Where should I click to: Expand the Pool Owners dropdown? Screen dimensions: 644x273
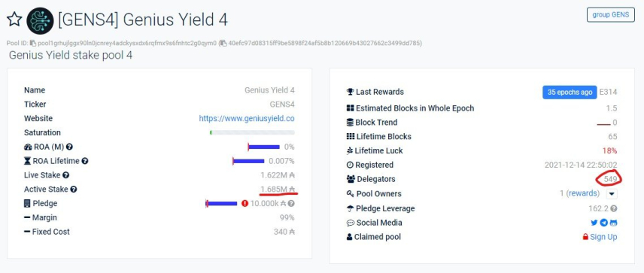pos(612,194)
